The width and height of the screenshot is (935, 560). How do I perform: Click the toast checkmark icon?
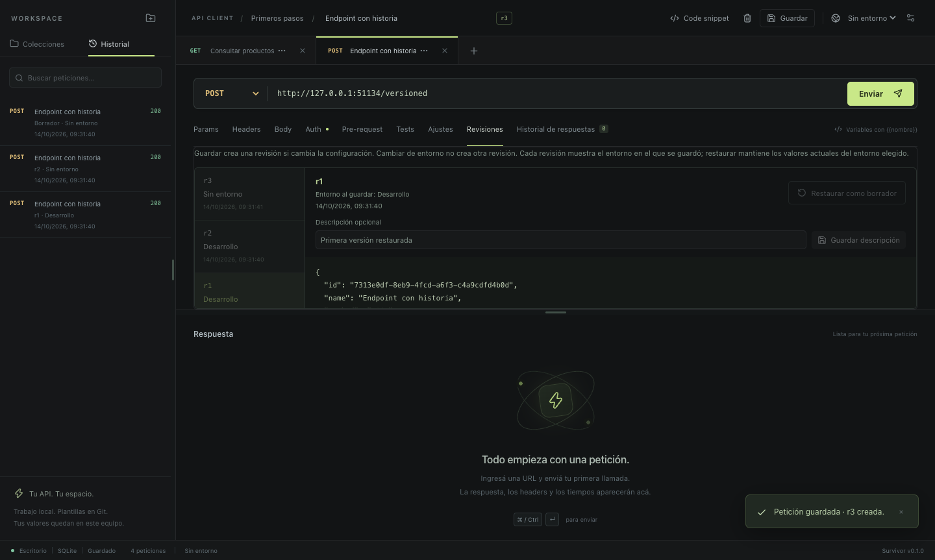pyautogui.click(x=762, y=512)
